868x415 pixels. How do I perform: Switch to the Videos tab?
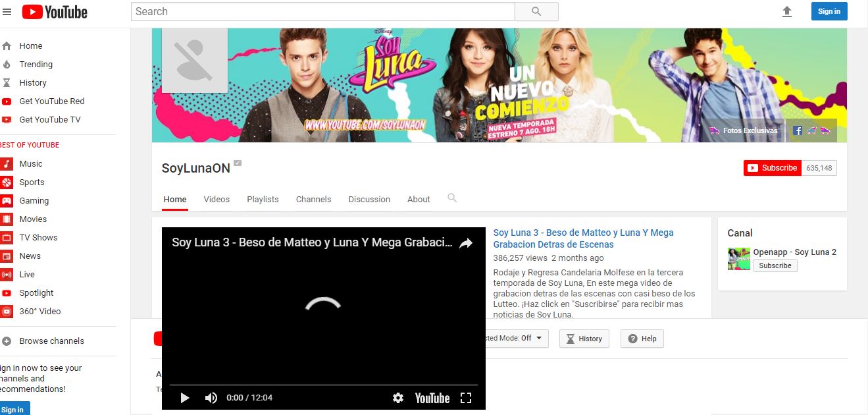point(217,199)
